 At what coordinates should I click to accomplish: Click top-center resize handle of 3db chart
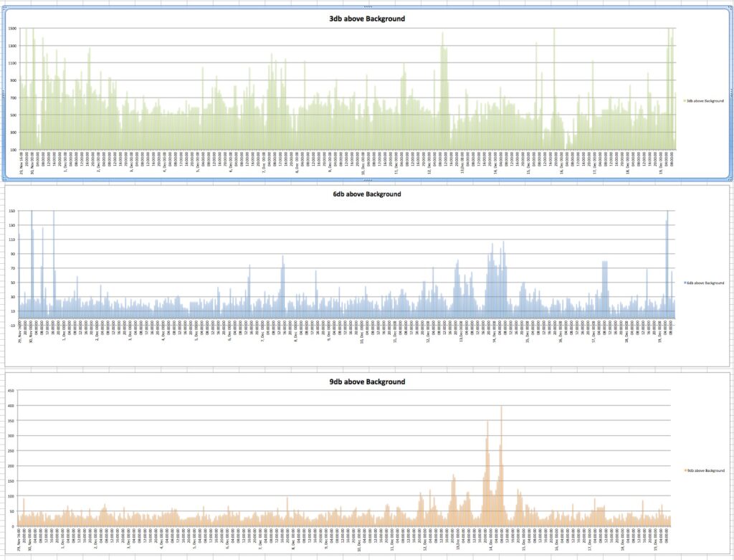click(x=367, y=6)
